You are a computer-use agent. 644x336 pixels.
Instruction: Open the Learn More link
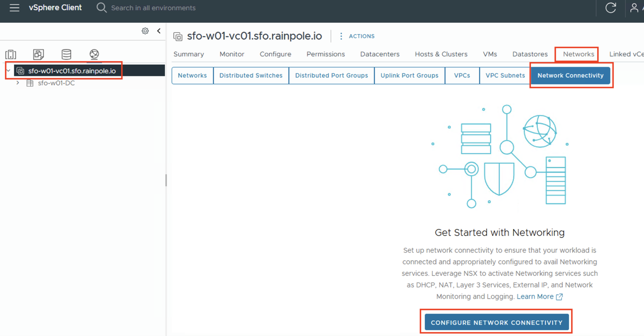(535, 296)
